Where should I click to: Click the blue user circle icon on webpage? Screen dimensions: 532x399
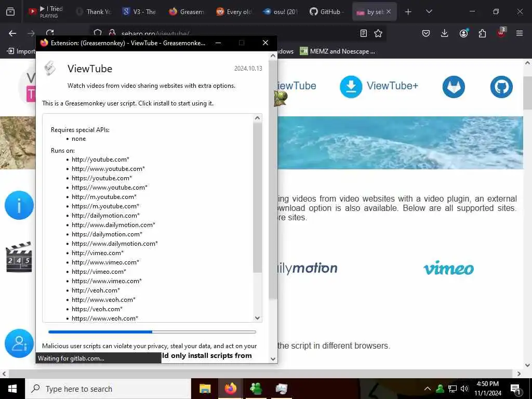point(19,343)
